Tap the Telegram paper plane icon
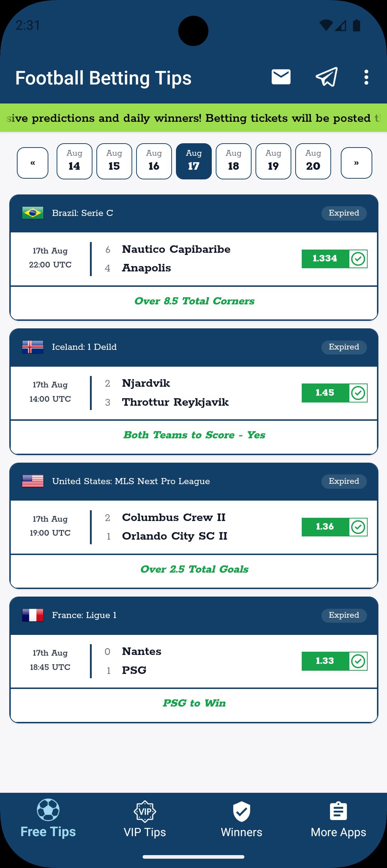Viewport: 387px width, 868px height. point(326,77)
